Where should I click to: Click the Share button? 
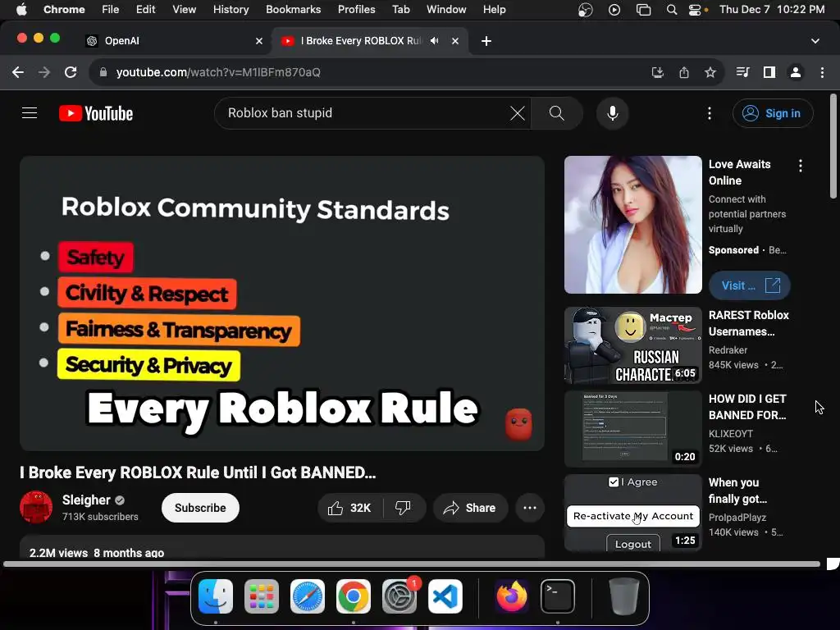coord(470,508)
